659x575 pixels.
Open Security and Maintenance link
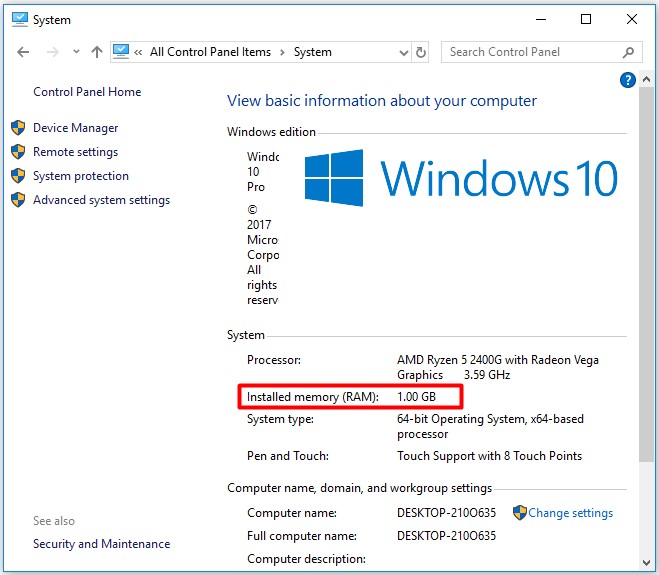(x=101, y=543)
